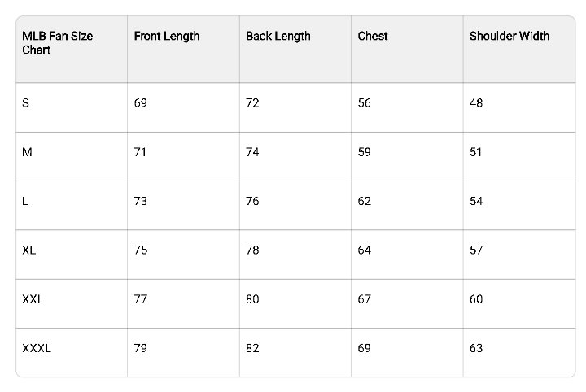The height and width of the screenshot is (392, 586).
Task: Click the XXL size row label
Action: pos(33,299)
